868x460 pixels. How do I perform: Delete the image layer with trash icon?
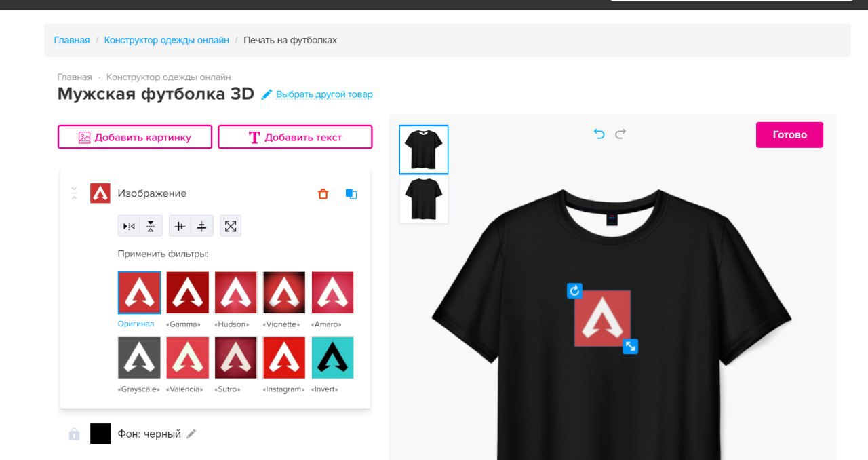click(323, 194)
